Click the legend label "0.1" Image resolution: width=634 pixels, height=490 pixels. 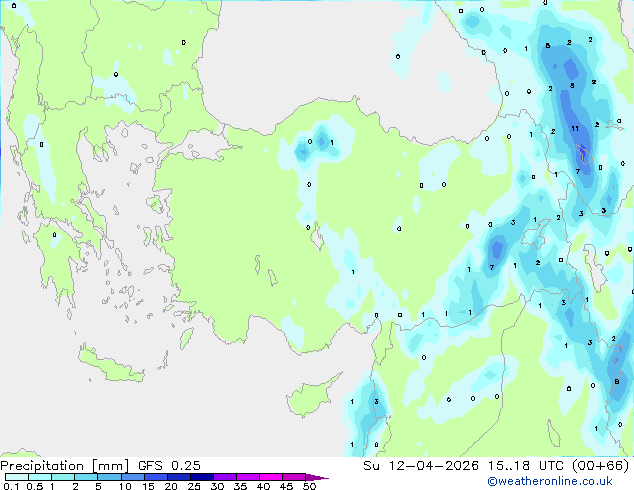[x=11, y=486]
